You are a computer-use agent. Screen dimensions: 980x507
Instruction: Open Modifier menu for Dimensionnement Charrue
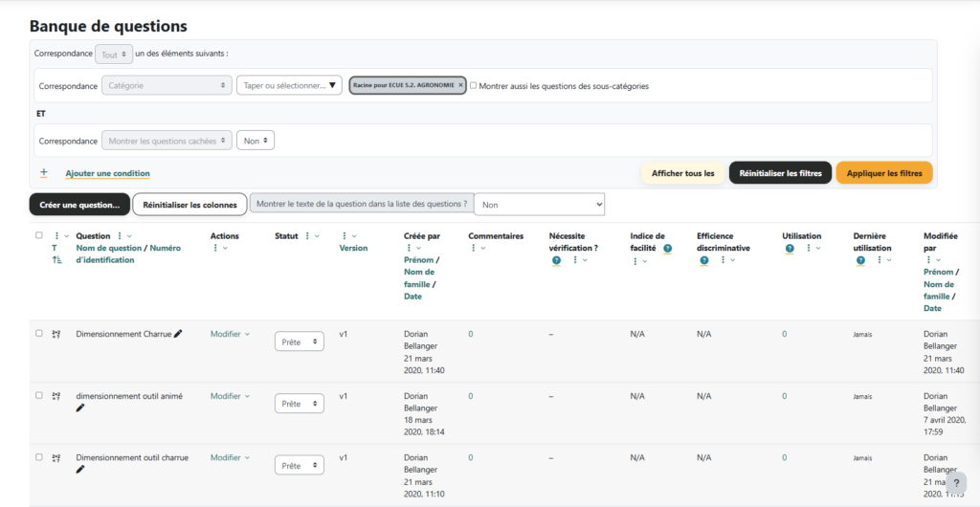[x=230, y=334]
